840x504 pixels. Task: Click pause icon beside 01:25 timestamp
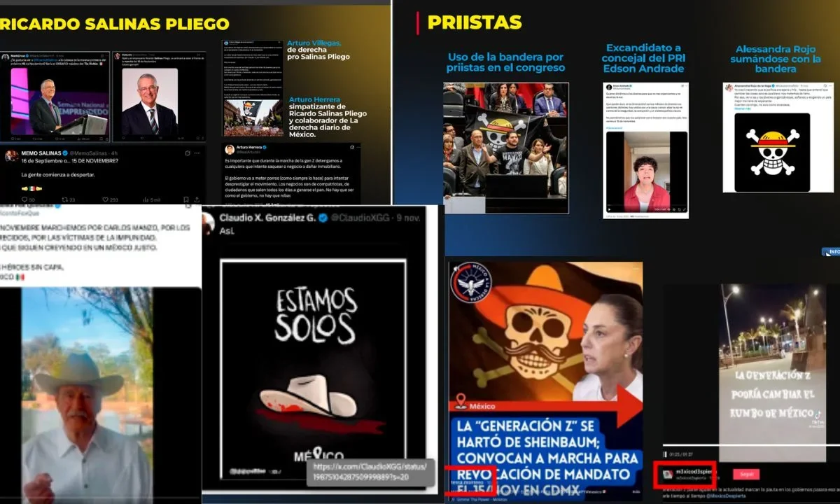click(665, 454)
